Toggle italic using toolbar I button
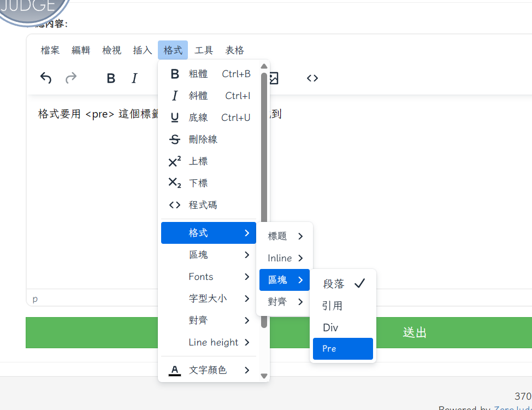532x410 pixels. click(x=134, y=78)
